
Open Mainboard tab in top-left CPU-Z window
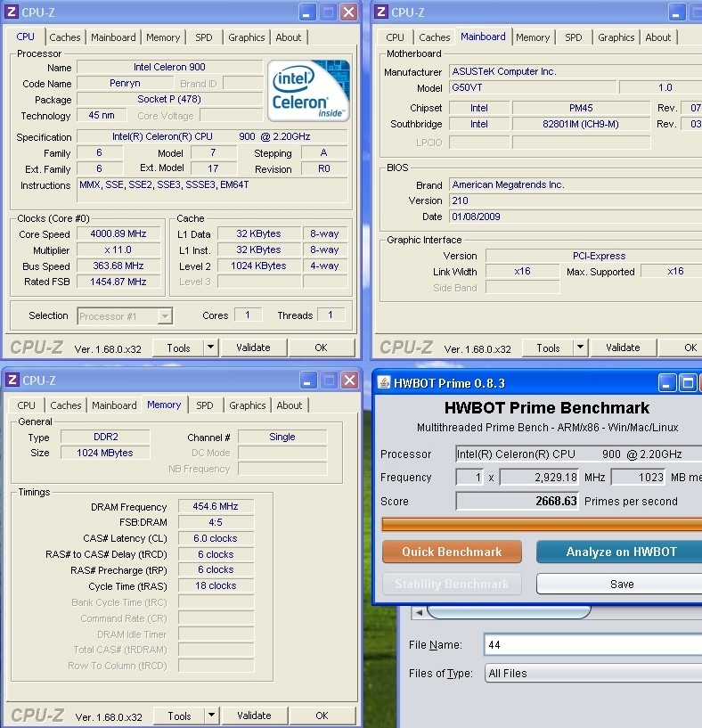pyautogui.click(x=113, y=37)
